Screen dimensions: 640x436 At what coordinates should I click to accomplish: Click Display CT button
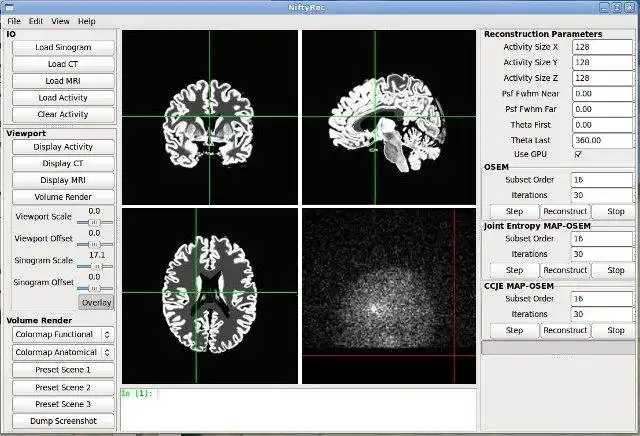pyautogui.click(x=63, y=163)
